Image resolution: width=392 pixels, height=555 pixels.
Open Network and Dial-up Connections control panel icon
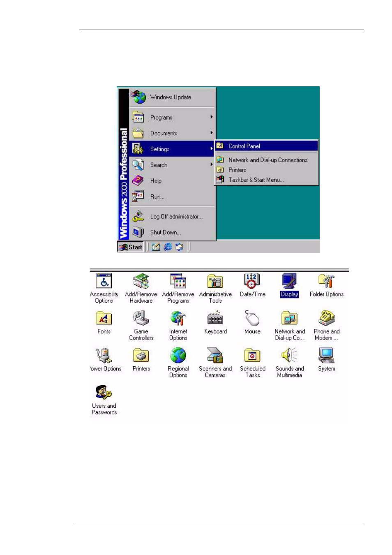click(290, 319)
